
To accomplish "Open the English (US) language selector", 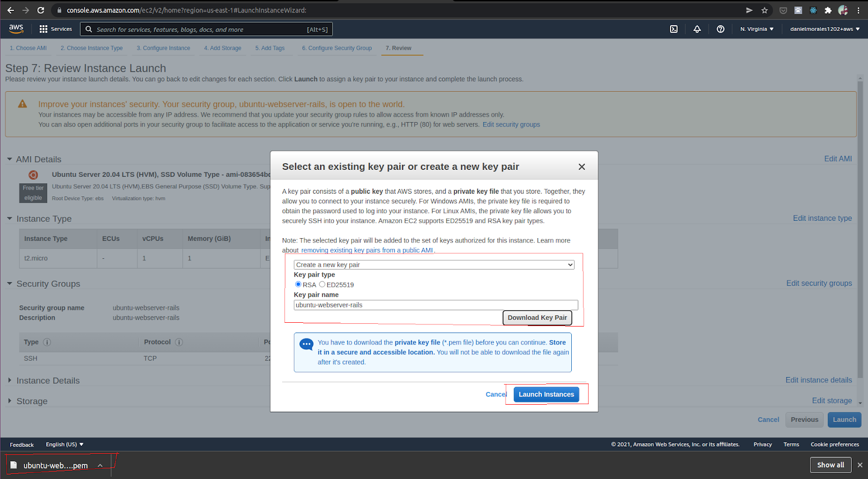I will pos(65,444).
